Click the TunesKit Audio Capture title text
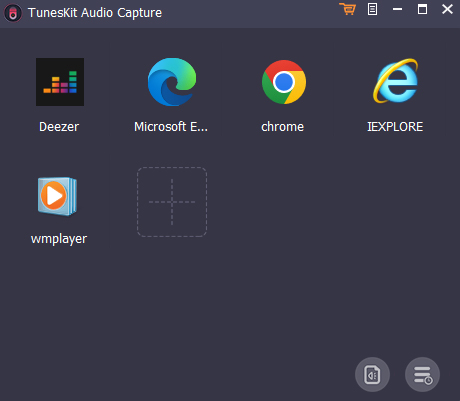The image size is (460, 401). pyautogui.click(x=95, y=13)
